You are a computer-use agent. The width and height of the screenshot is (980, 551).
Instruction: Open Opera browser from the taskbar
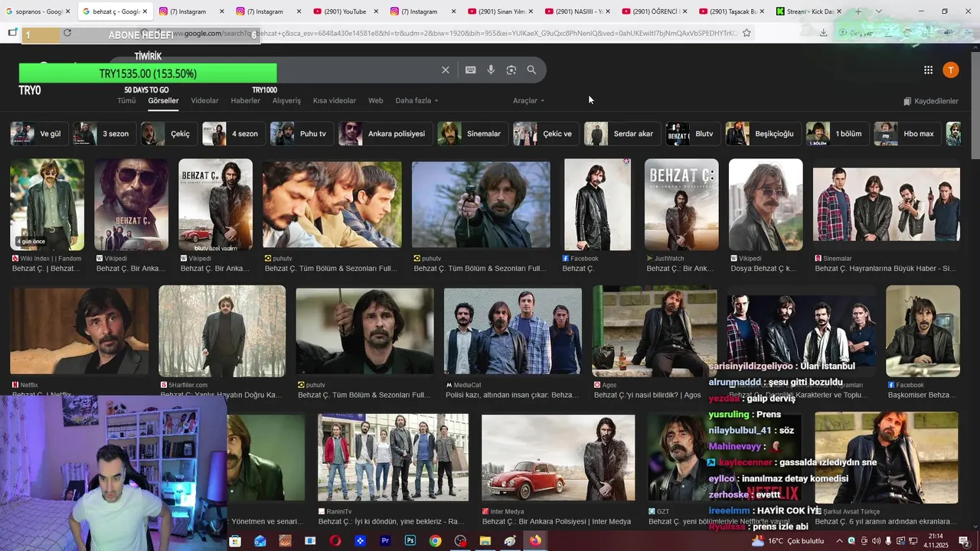point(335,541)
